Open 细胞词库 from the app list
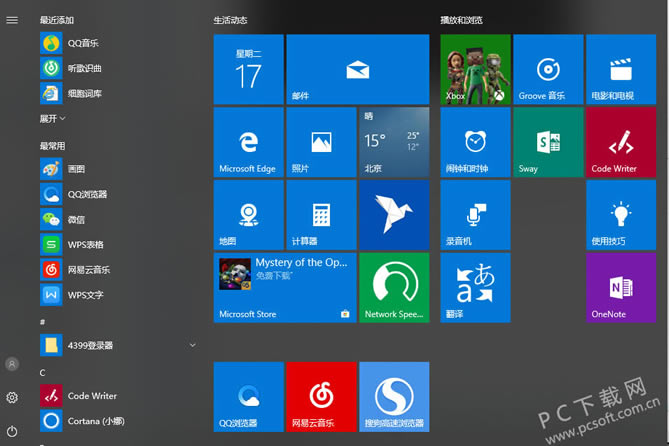This screenshot has height=446, width=669. coord(72,93)
